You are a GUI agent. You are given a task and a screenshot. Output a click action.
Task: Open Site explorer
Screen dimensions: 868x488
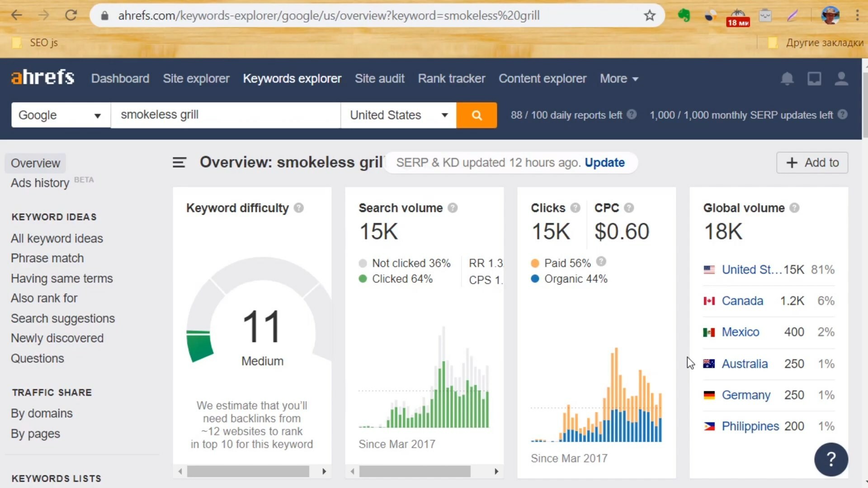pyautogui.click(x=196, y=79)
